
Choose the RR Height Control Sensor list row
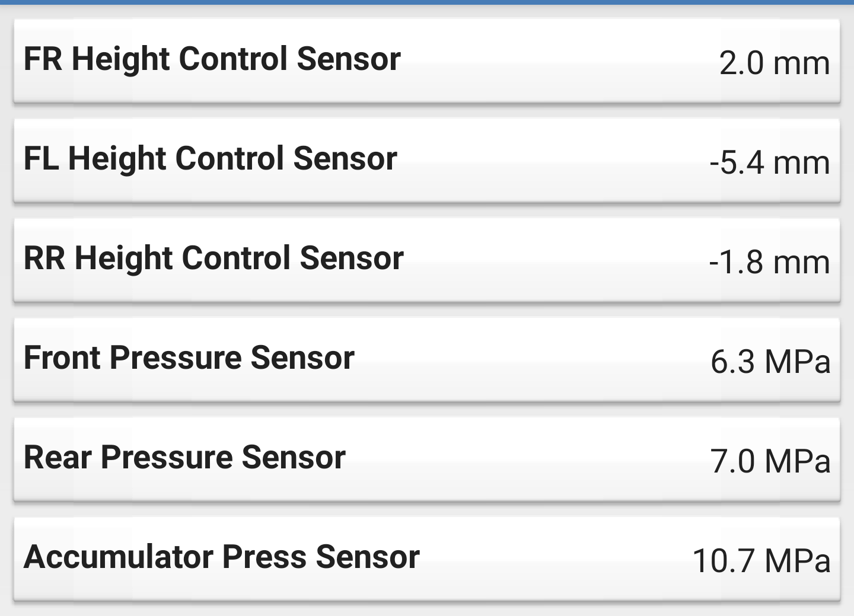tap(427, 261)
